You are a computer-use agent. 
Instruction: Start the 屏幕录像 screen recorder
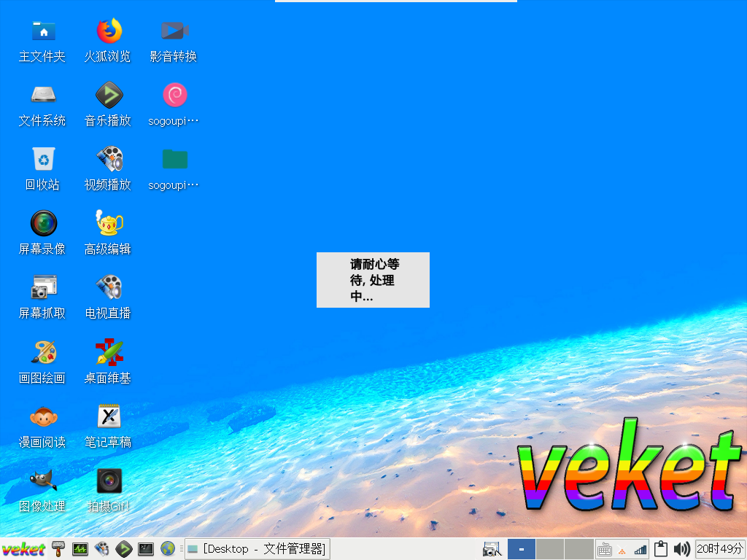point(43,223)
